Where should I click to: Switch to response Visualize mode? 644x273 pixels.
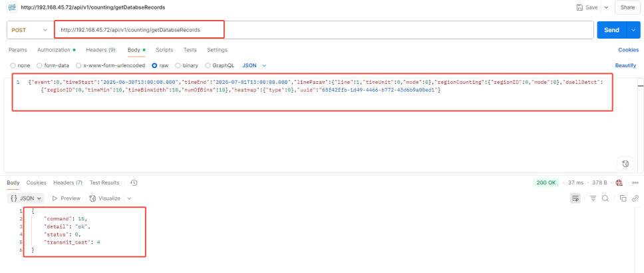coord(104,198)
